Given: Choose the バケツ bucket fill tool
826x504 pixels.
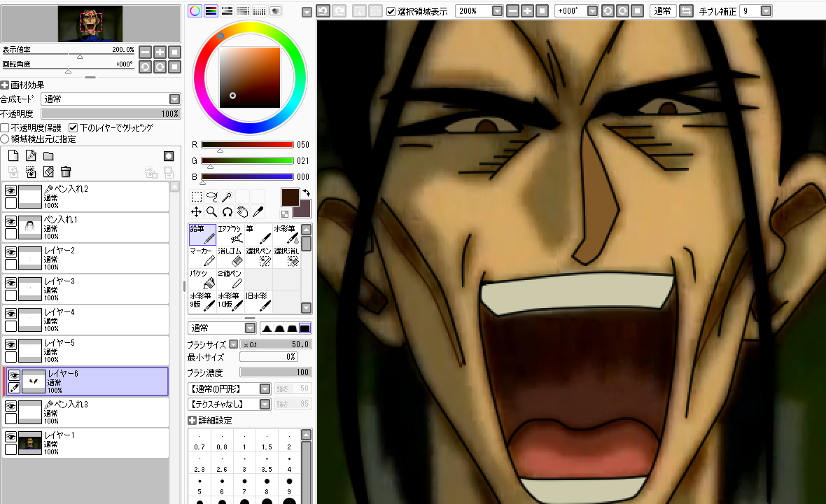Looking at the screenshot, I should pos(202,279).
